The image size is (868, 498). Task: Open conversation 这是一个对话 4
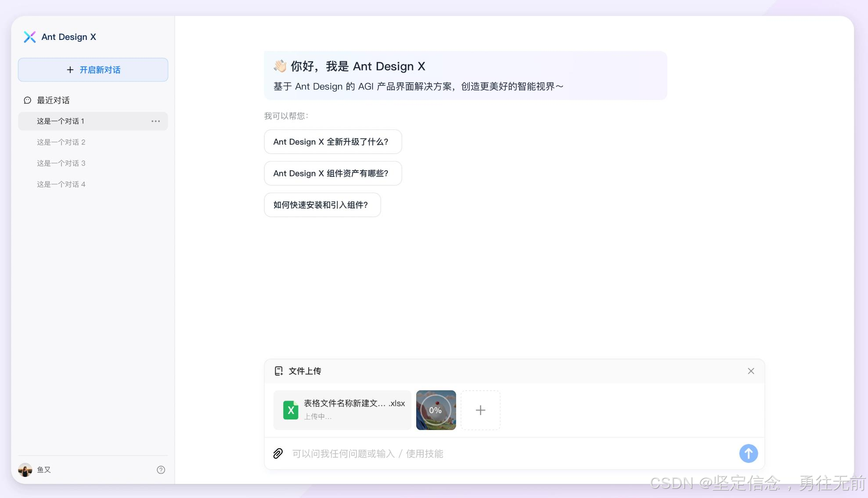point(61,184)
